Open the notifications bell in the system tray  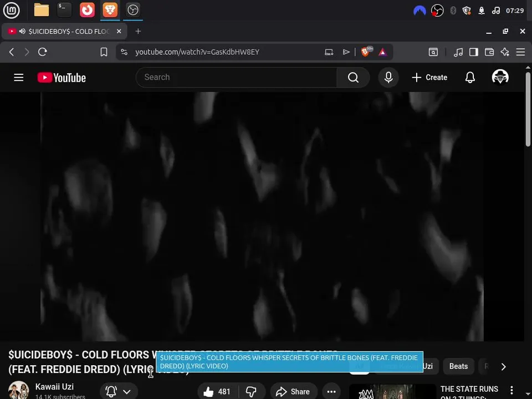[x=482, y=11]
